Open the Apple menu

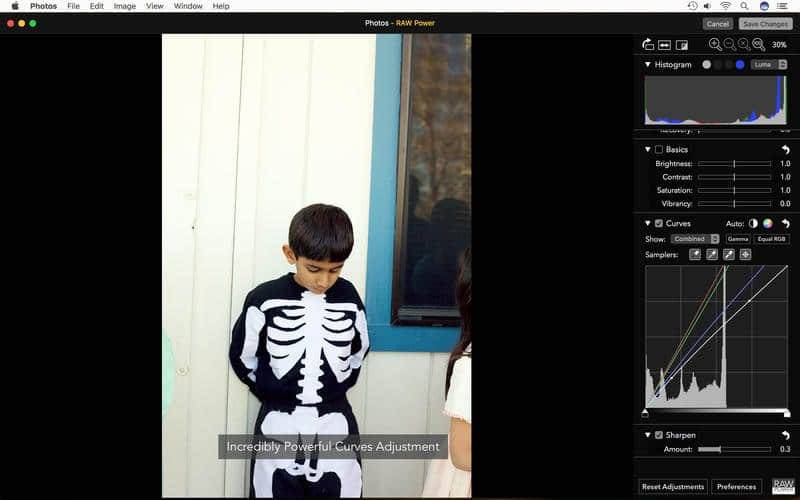point(15,6)
